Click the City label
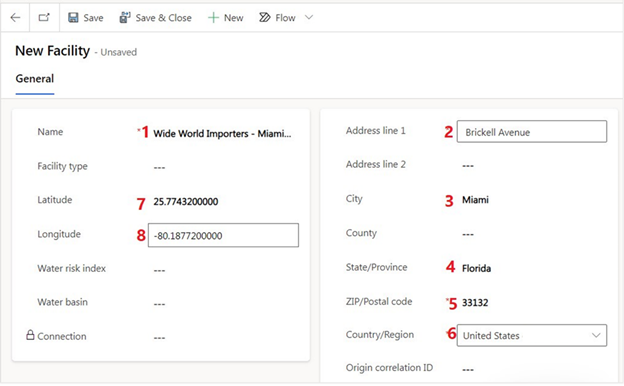This screenshot has width=624, height=386. point(354,199)
